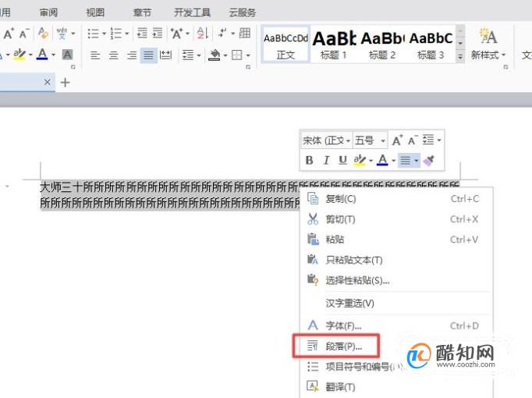
Task: Expand ribbon line spacing dropdown arrow
Action: click(199, 55)
